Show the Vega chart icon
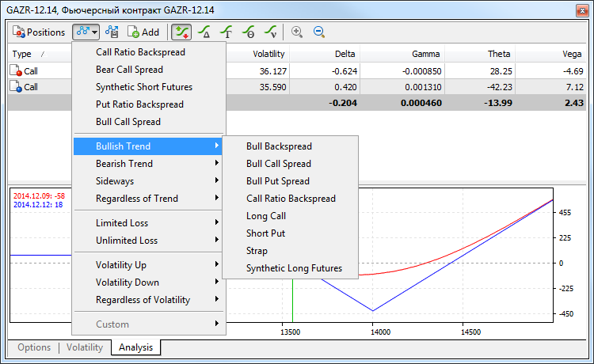594x364 pixels. (271, 32)
